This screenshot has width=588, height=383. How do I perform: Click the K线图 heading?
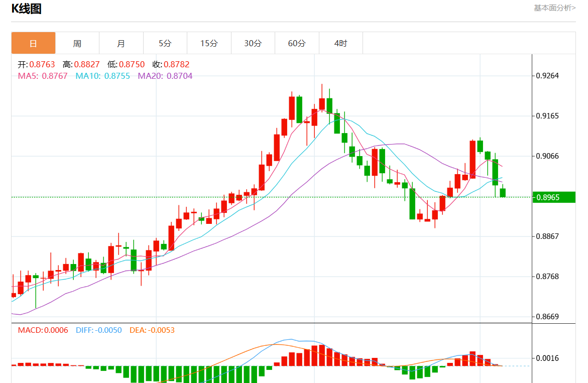click(x=26, y=8)
